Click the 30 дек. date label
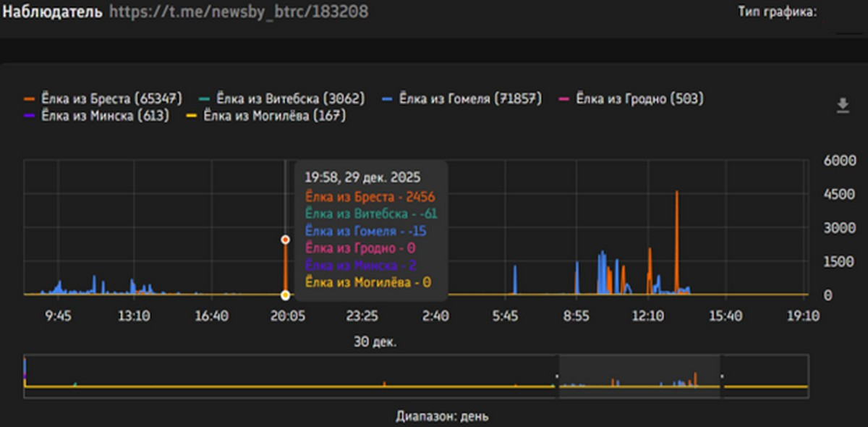868x427 pixels. (375, 341)
